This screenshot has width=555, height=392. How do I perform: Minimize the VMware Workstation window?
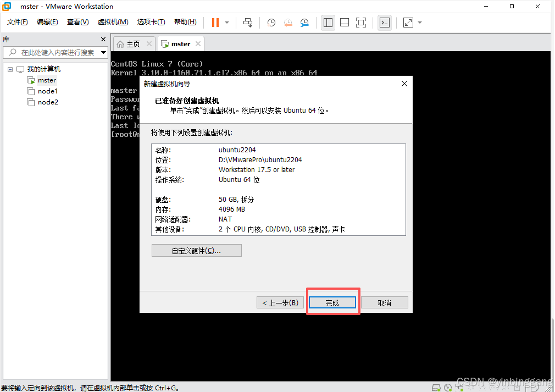(486, 7)
